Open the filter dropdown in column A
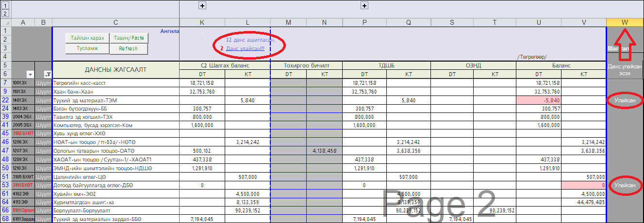644x223 pixels. click(x=31, y=74)
